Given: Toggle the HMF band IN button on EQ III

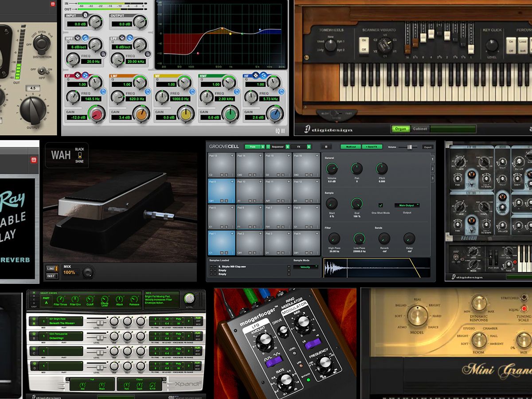Looking at the screenshot, I should point(236,92).
